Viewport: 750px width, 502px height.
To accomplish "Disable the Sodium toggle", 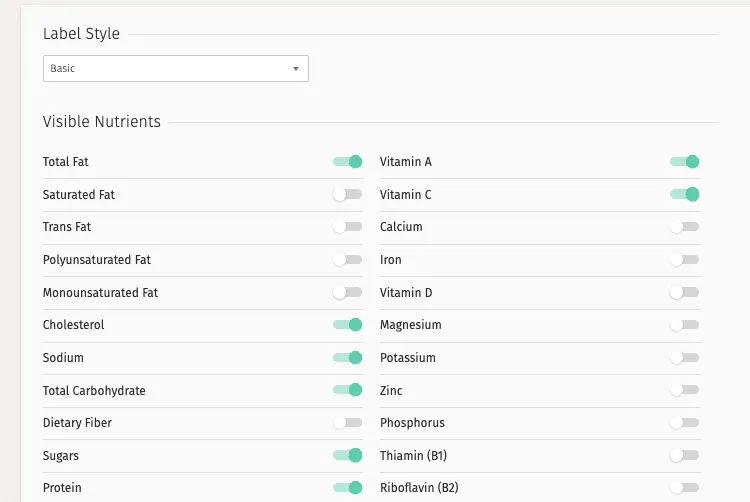I will 348,358.
